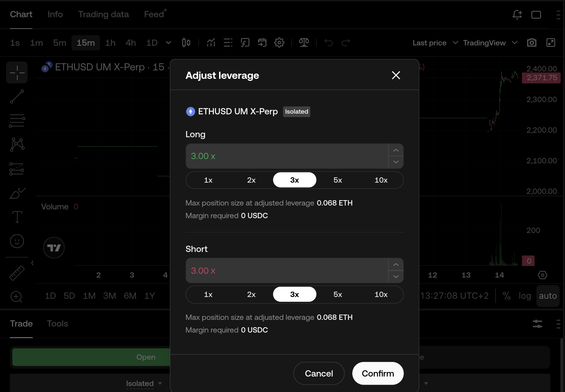Select 5x leverage for Long
Viewport: 565px width, 392px height.
click(x=338, y=180)
